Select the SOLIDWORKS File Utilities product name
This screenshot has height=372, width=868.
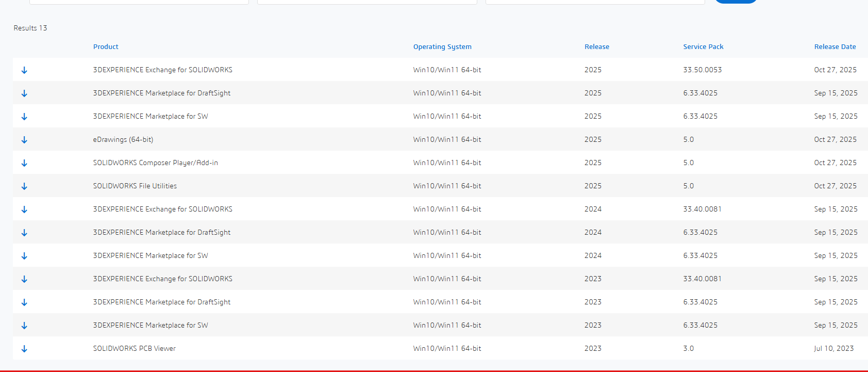pyautogui.click(x=135, y=186)
